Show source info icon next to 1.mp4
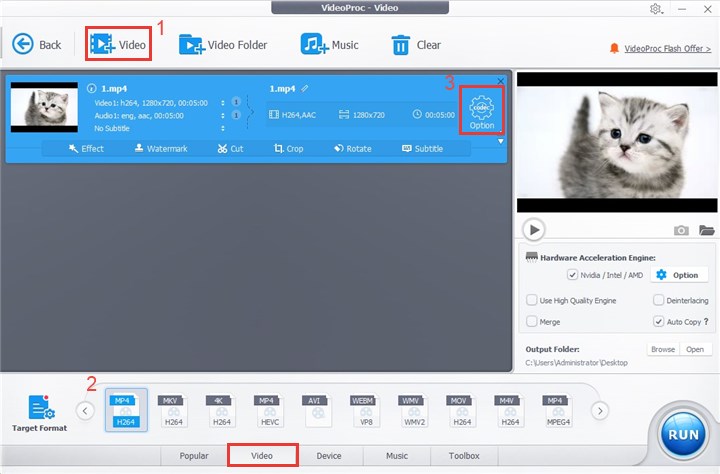Screen dimensions: 720x474 click(91, 88)
